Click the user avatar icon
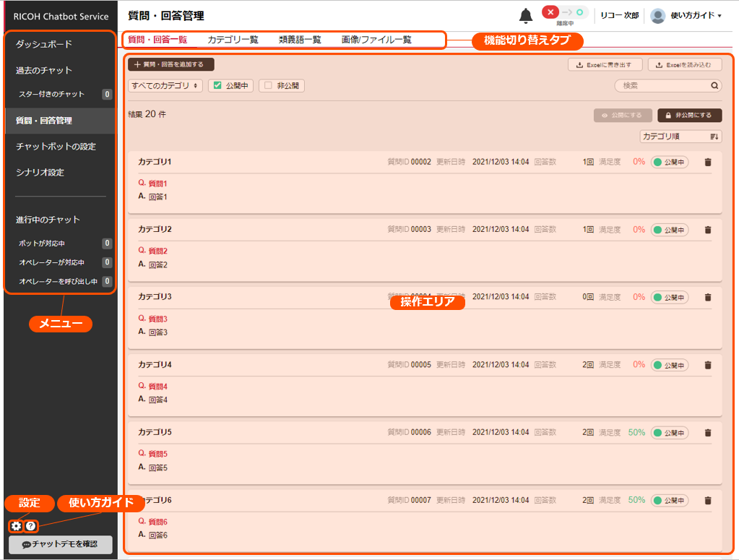The image size is (739, 560). click(x=657, y=16)
